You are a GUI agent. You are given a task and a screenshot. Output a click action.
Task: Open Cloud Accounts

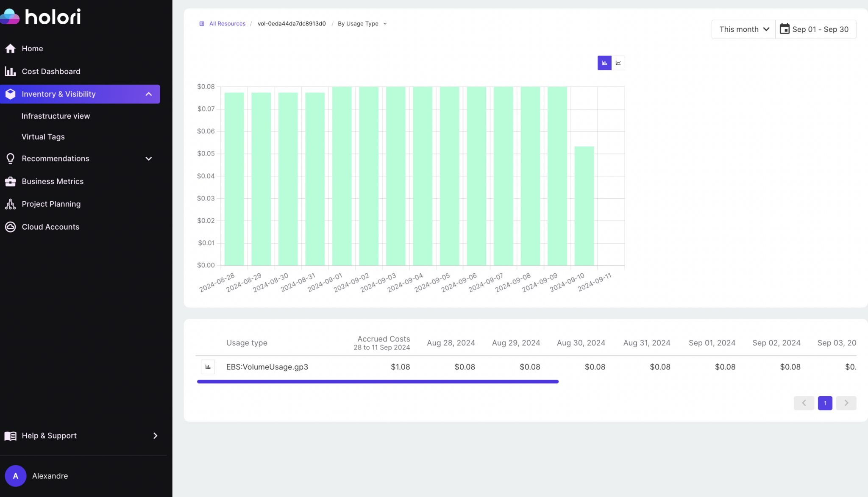pos(50,227)
